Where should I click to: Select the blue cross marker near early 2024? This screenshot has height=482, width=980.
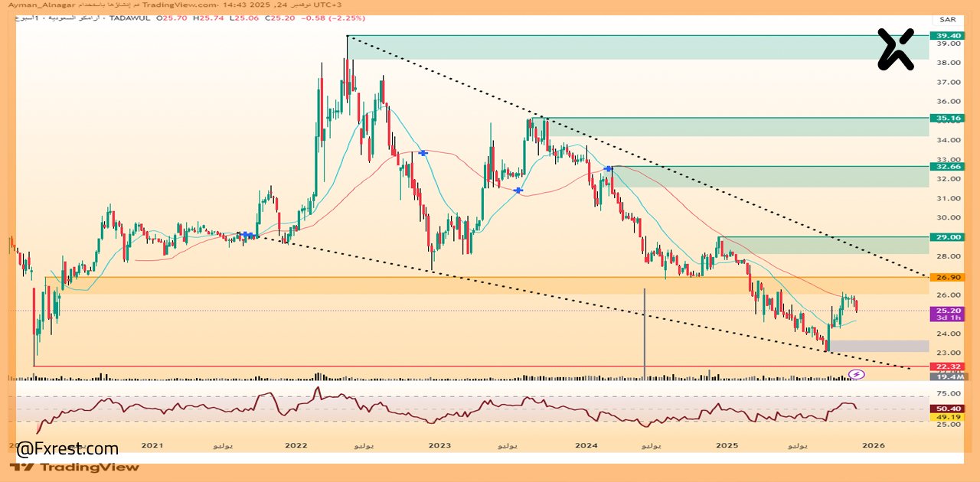609,168
